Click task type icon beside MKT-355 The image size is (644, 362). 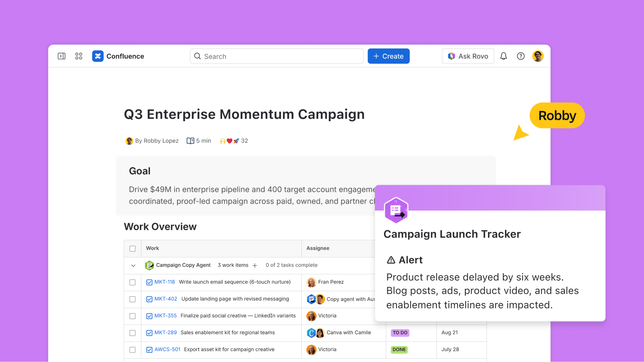click(149, 316)
